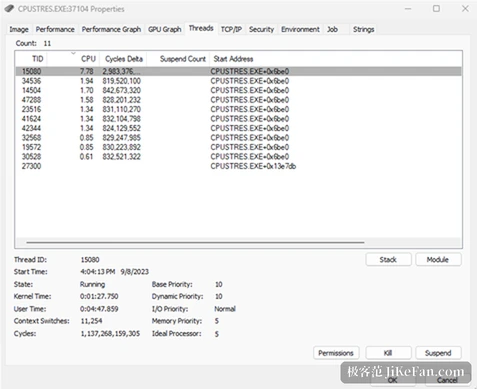Select thread row with TID 14504
477x389 pixels.
238,90
